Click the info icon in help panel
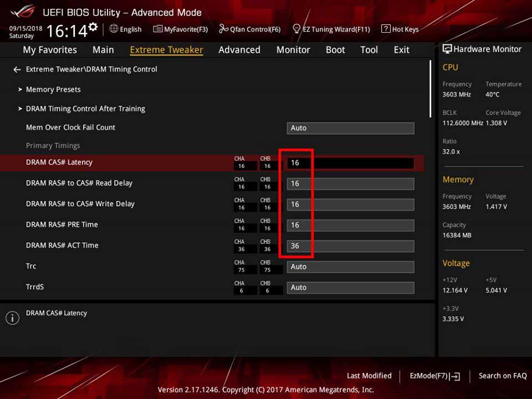Screen dimensions: 532x399 pos(13,318)
